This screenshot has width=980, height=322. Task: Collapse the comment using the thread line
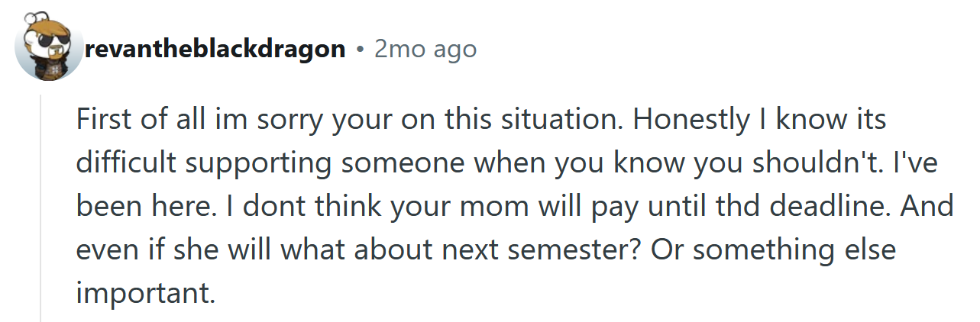pos(41,206)
